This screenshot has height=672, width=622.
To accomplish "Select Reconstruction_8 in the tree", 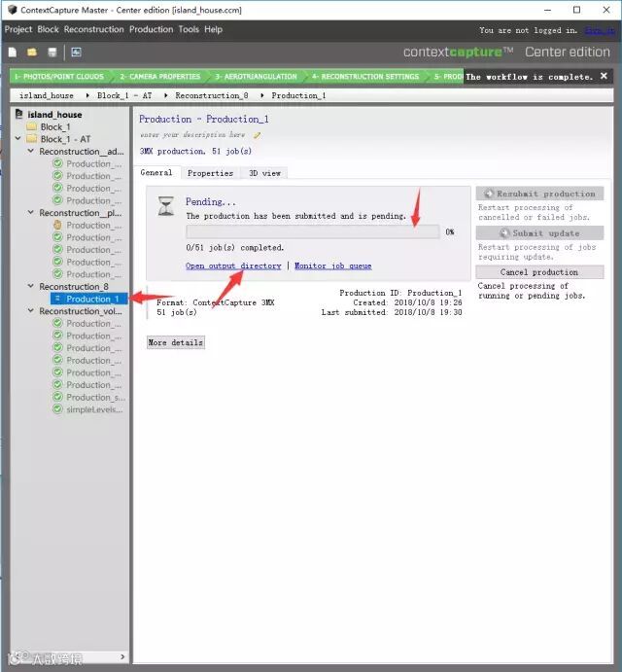I will [x=74, y=286].
